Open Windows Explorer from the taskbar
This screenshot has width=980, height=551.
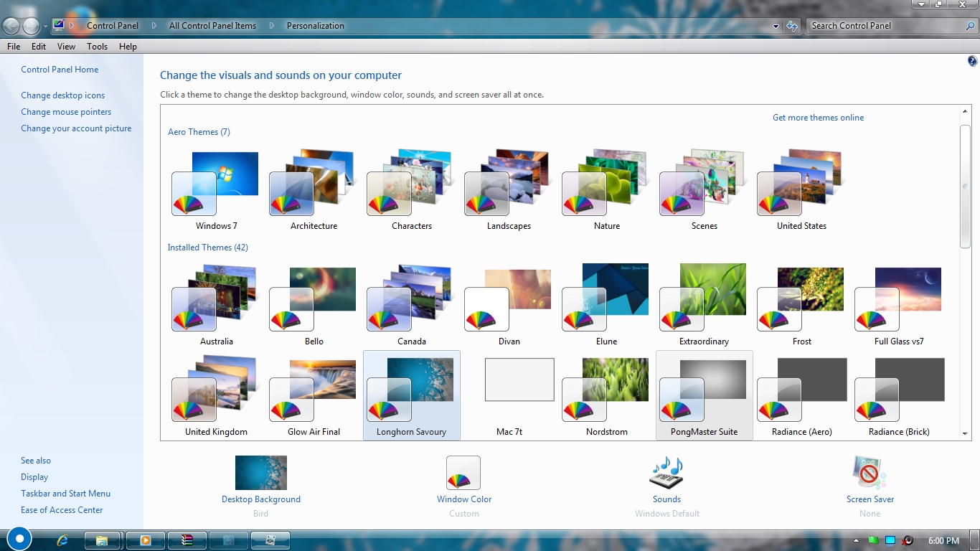tap(103, 540)
